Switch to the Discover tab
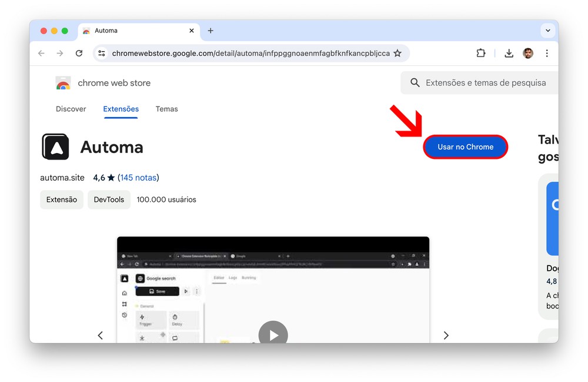This screenshot has height=382, width=588. (x=71, y=109)
